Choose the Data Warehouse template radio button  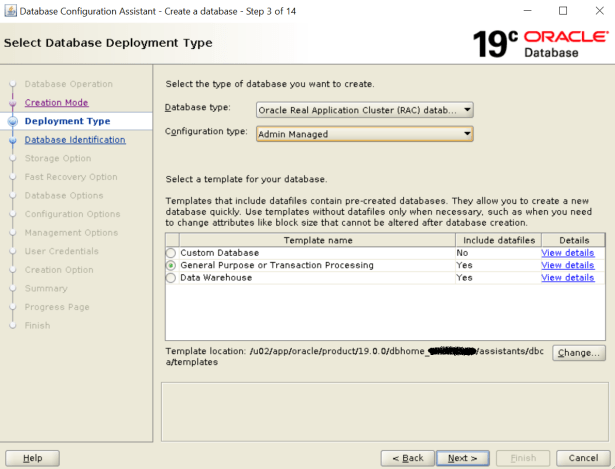(171, 278)
